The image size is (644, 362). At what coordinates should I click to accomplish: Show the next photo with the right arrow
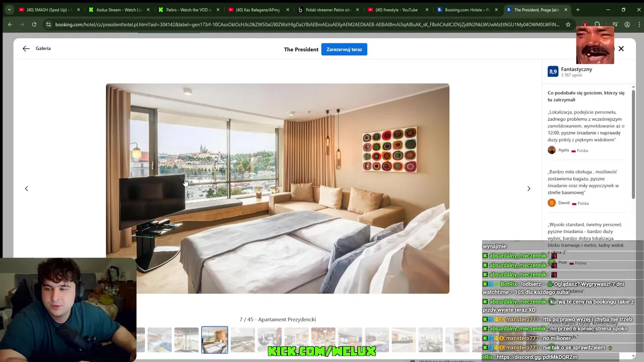pos(528,189)
